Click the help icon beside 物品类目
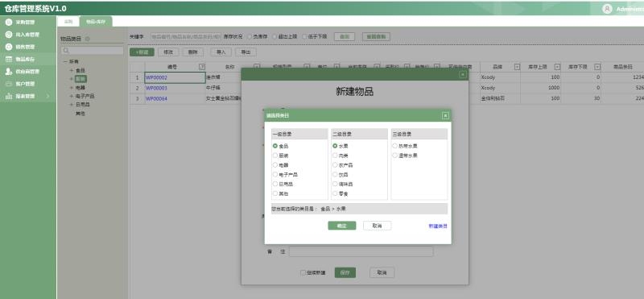The width and height of the screenshot is (644, 299). tap(87, 39)
